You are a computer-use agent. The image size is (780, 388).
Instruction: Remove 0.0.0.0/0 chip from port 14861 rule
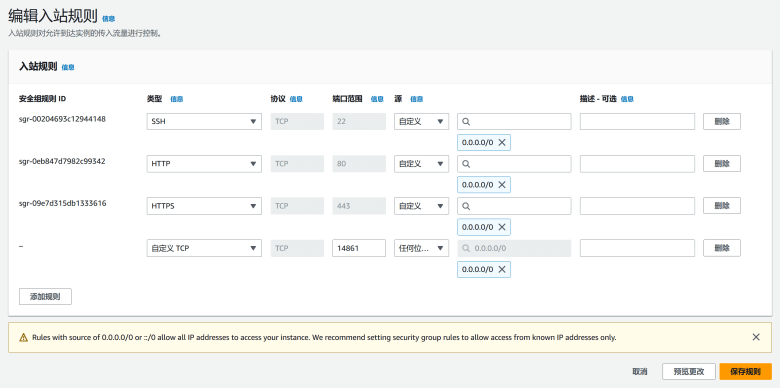(x=502, y=270)
